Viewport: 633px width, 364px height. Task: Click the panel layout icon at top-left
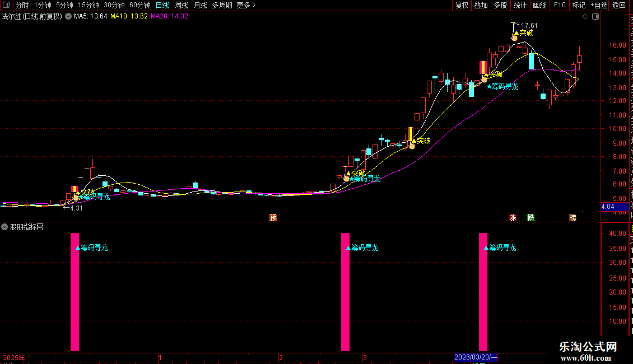pyautogui.click(x=6, y=5)
